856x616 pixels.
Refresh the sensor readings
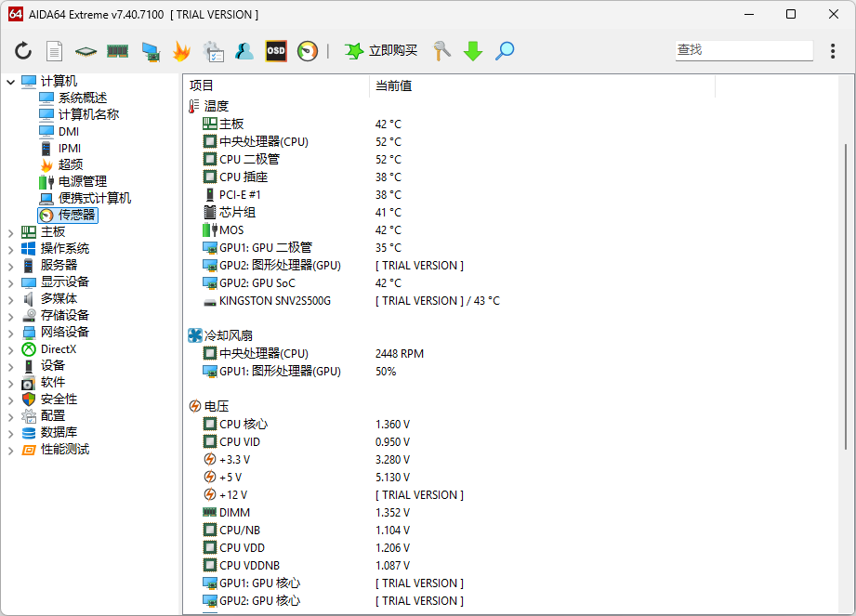pyautogui.click(x=22, y=51)
